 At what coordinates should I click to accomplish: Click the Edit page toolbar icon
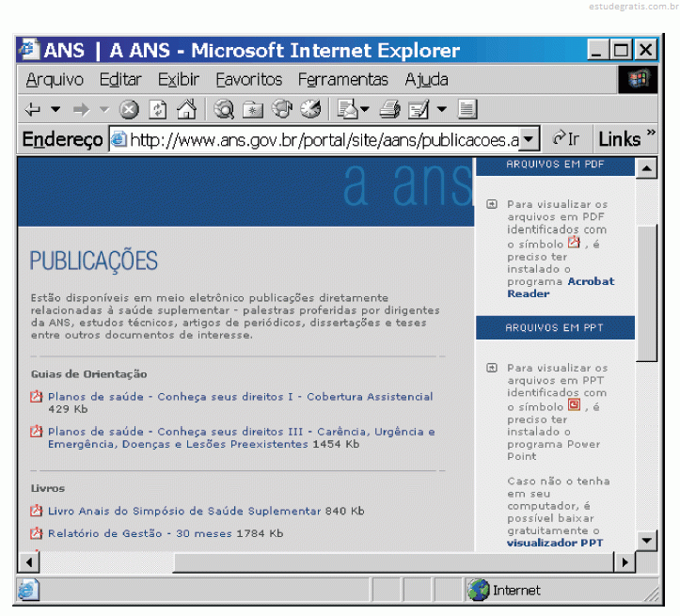(419, 109)
